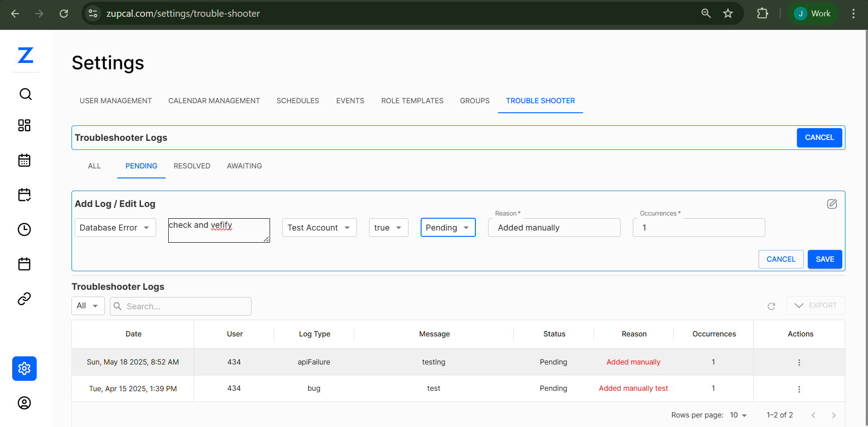Viewport: 868px width, 427px height.
Task: Open the Test Account dropdown
Action: pyautogui.click(x=319, y=228)
